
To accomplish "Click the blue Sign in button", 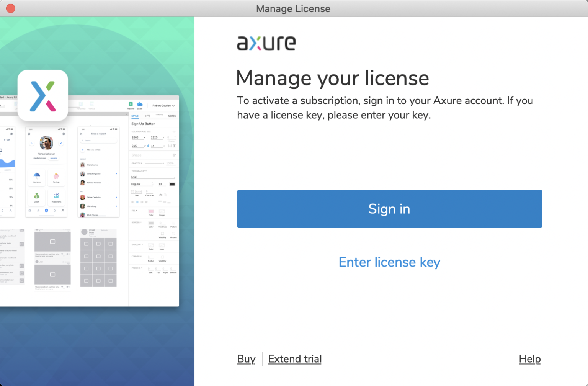I will (x=389, y=209).
